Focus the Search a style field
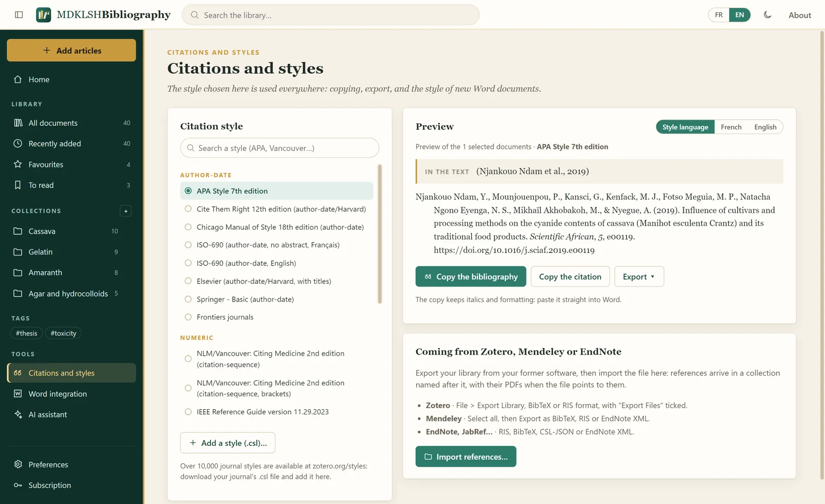The height and width of the screenshot is (504, 825). (279, 148)
